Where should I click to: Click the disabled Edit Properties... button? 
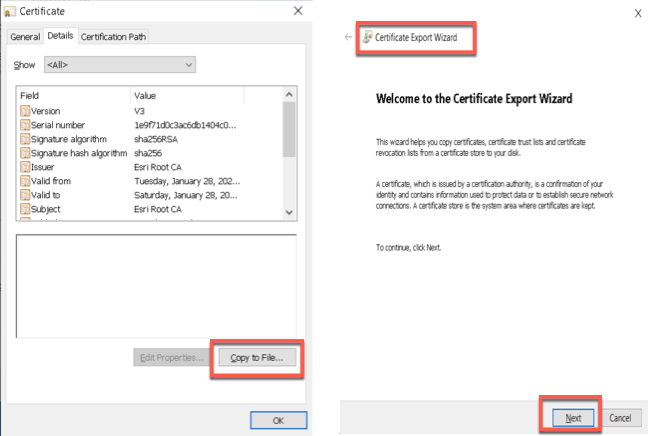(x=172, y=357)
